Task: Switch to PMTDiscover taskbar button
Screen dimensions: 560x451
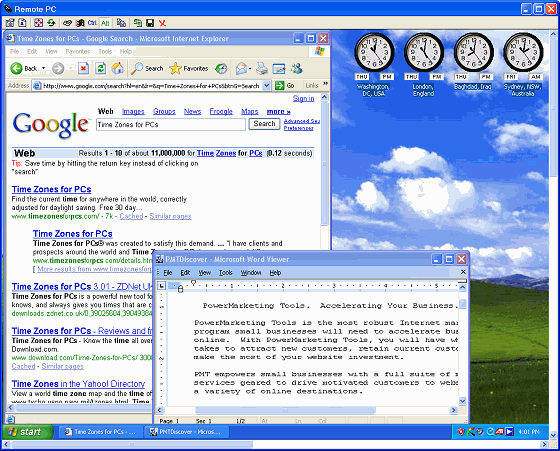Action: point(186,432)
